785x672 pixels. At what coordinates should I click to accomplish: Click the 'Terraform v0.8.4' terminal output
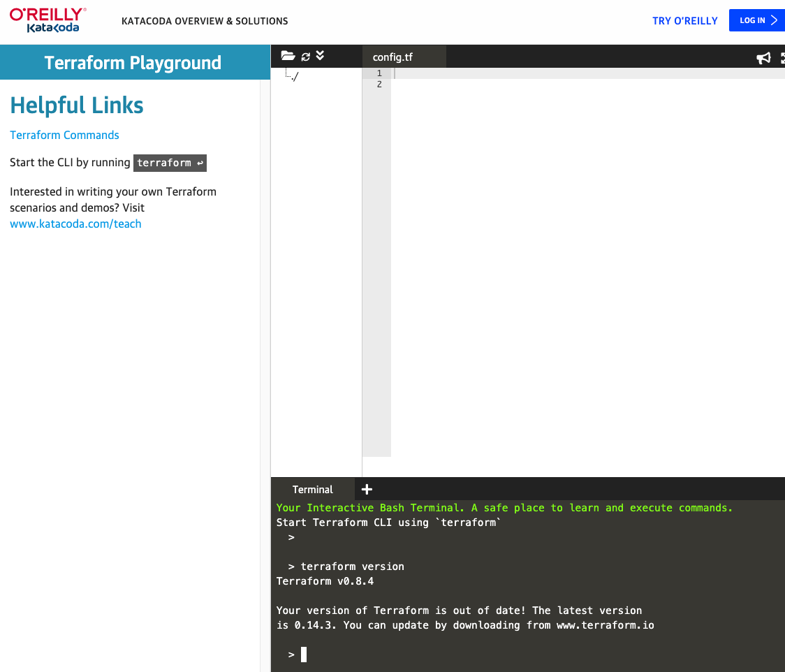click(x=325, y=581)
